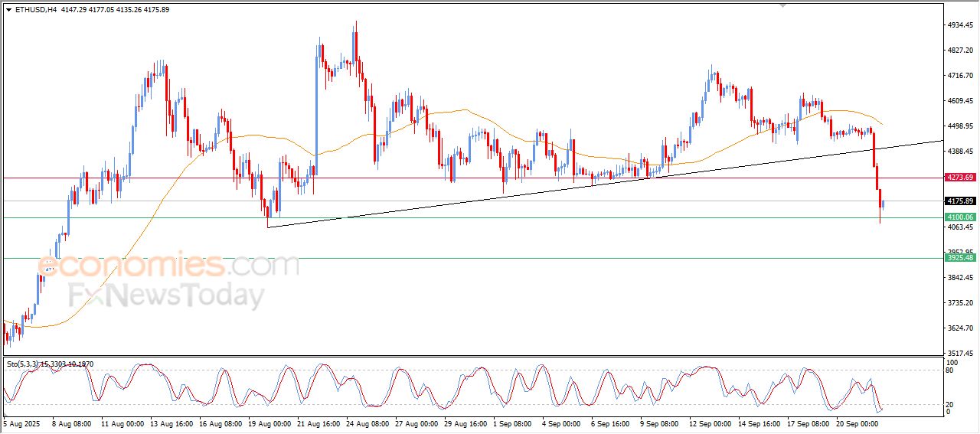Screen dimensions: 980x434
Task: Select the black 4175.89 current price label
Action: 960,201
